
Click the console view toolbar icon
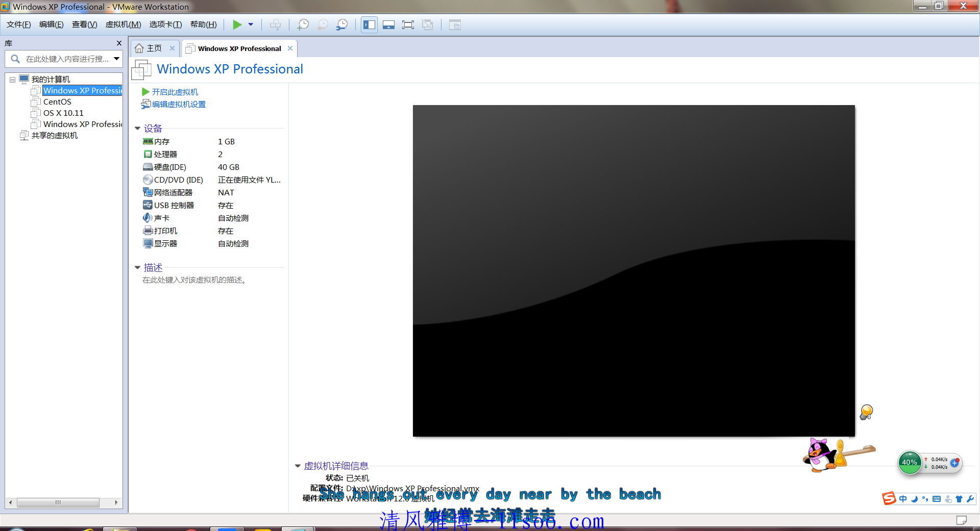pos(455,24)
